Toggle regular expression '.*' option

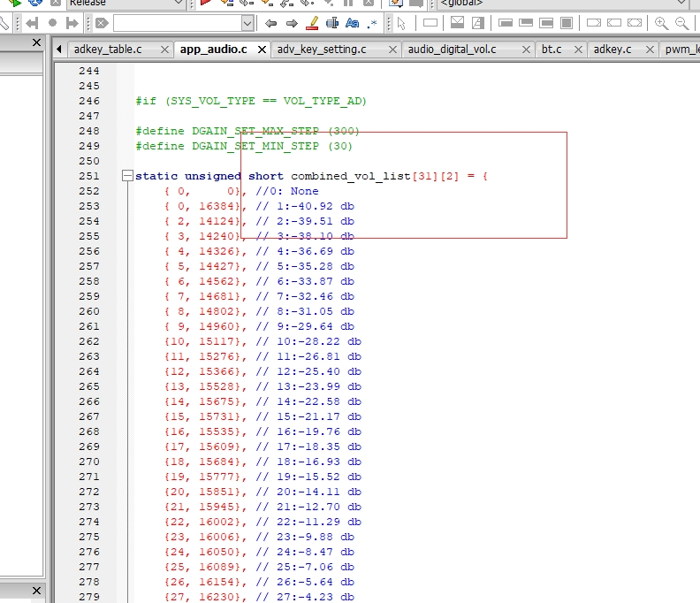point(372,23)
